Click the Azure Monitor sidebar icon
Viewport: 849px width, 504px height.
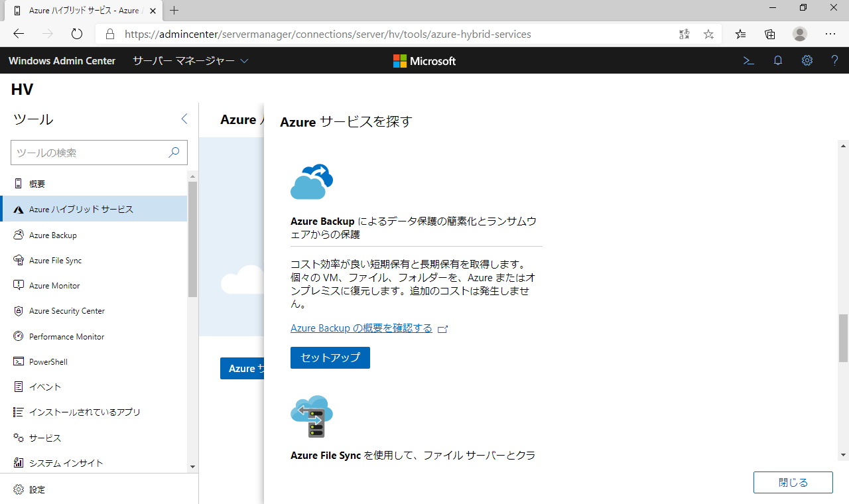click(x=18, y=285)
